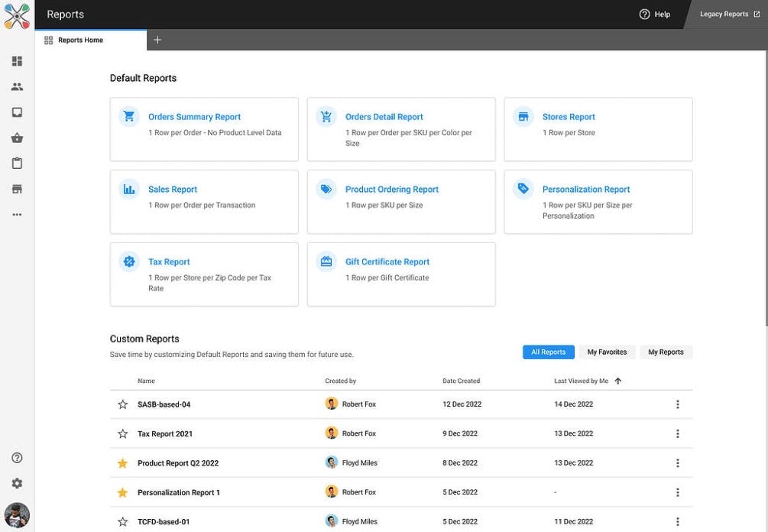Open Help via the question mark icon
Screen dimensions: 768x532
646,14
